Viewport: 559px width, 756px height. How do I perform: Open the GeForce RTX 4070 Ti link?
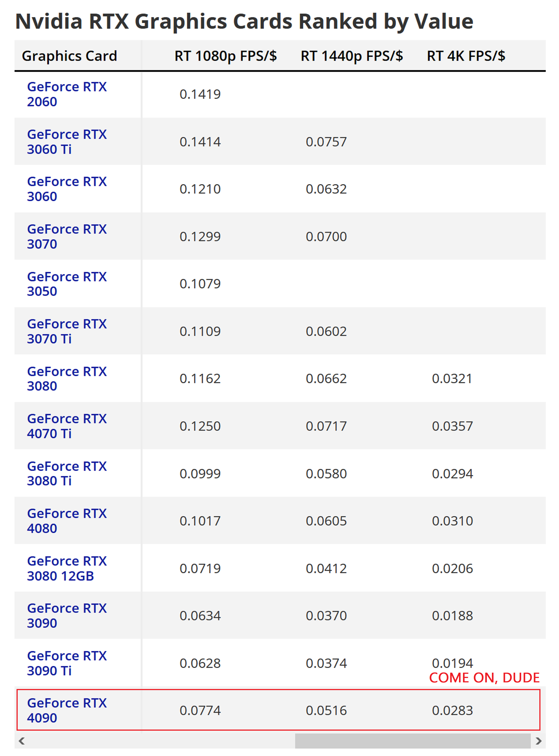click(67, 426)
